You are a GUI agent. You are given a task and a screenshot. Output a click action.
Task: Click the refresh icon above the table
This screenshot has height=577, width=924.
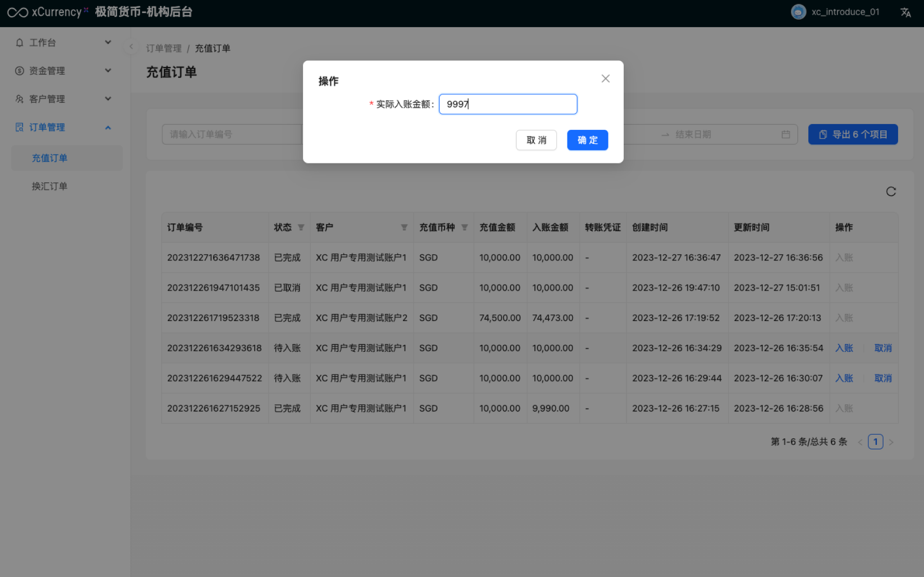(891, 192)
